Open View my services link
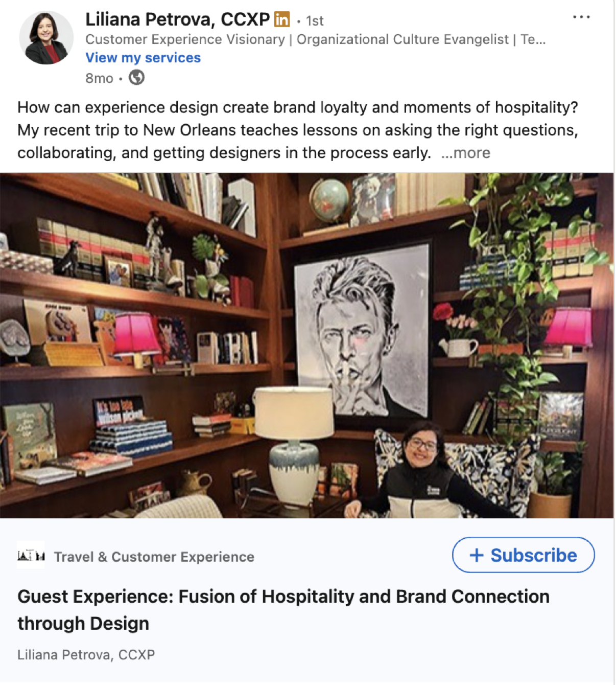Screen dimensions: 616x685 click(143, 58)
